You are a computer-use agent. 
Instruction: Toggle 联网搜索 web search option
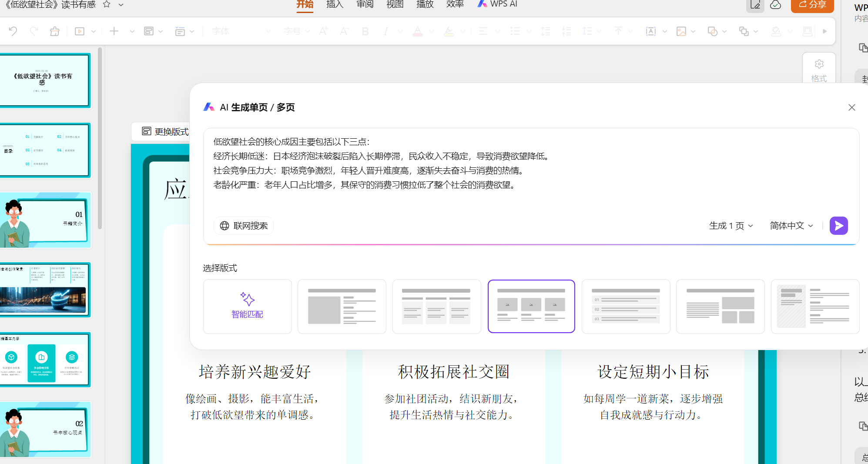tap(244, 226)
